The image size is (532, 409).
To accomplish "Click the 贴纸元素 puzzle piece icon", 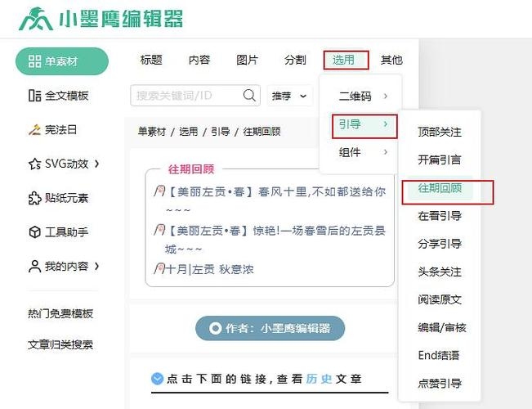I will (34, 198).
